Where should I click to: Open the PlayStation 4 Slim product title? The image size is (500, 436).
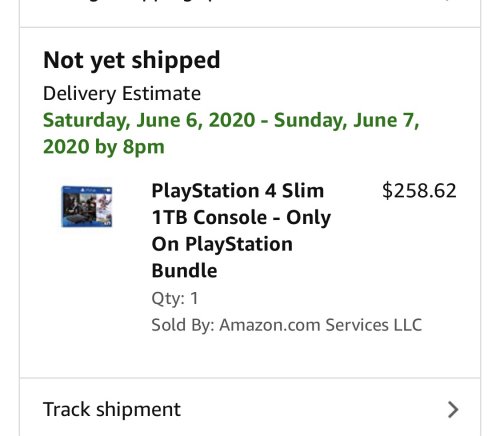(241, 230)
